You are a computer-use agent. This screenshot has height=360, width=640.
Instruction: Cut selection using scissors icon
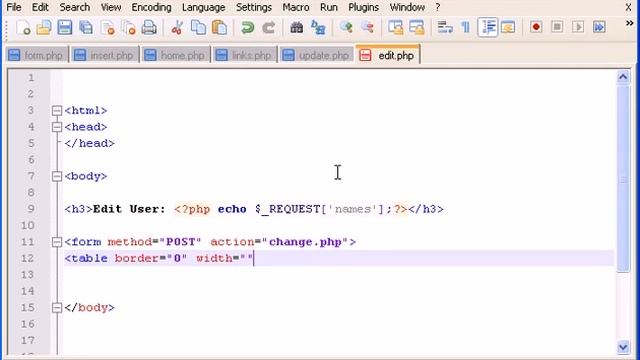(177, 28)
